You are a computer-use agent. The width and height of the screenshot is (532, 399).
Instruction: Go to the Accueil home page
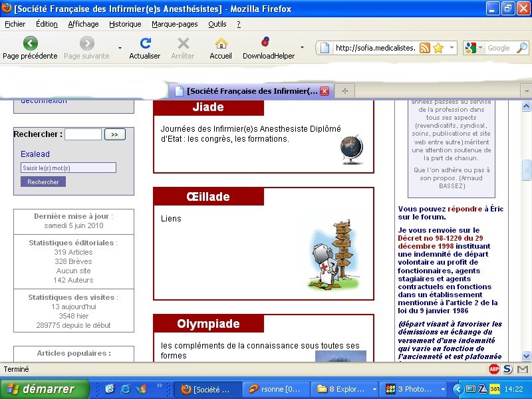click(221, 44)
